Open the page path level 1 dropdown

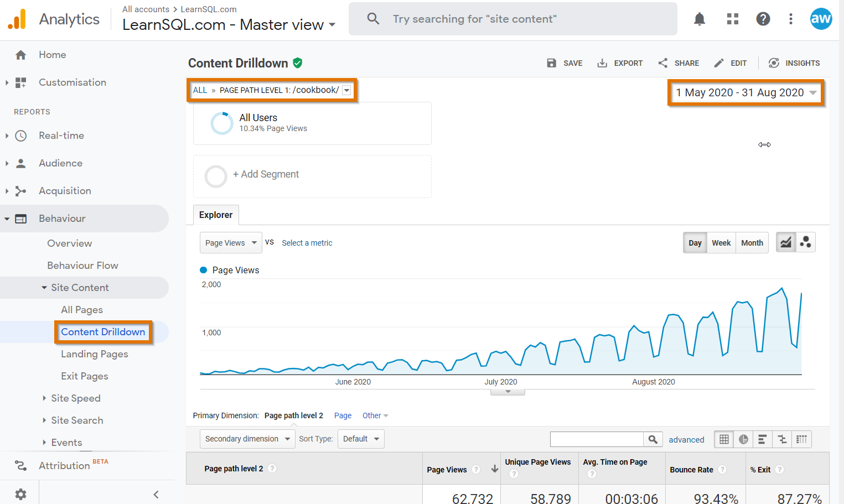click(x=346, y=90)
